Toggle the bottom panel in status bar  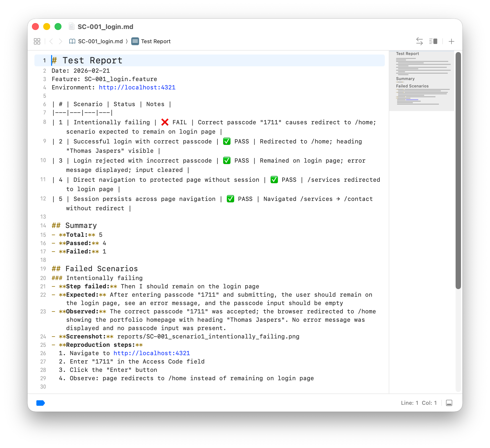(449, 403)
